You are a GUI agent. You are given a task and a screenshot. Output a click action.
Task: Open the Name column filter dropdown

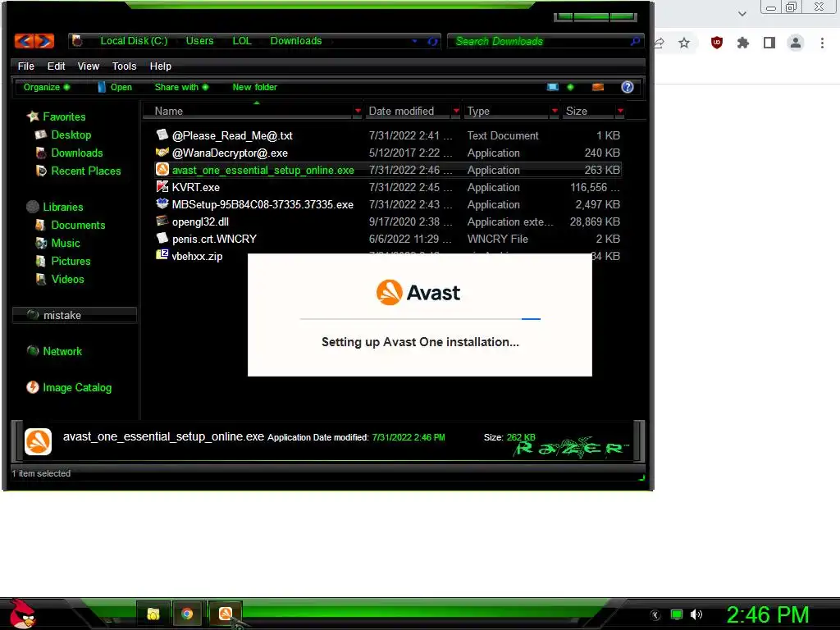[x=358, y=111]
